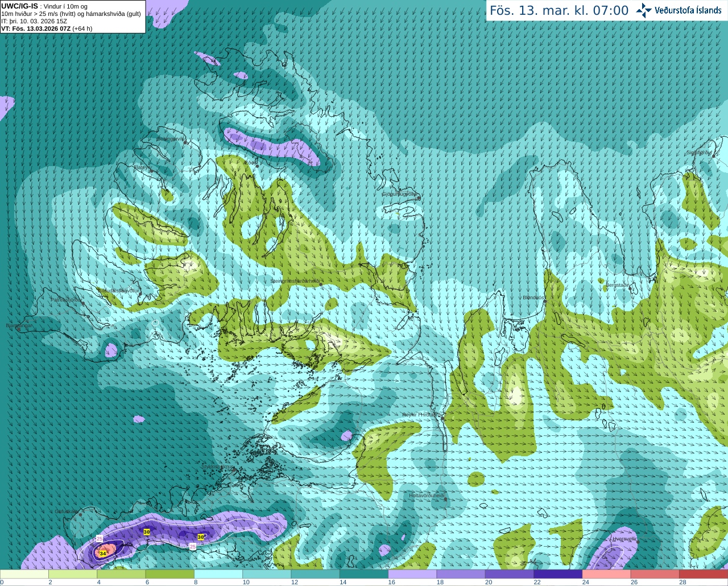Pick the 16–18 lavender legend swatch
Screen dimensions: 728x586
click(x=412, y=574)
